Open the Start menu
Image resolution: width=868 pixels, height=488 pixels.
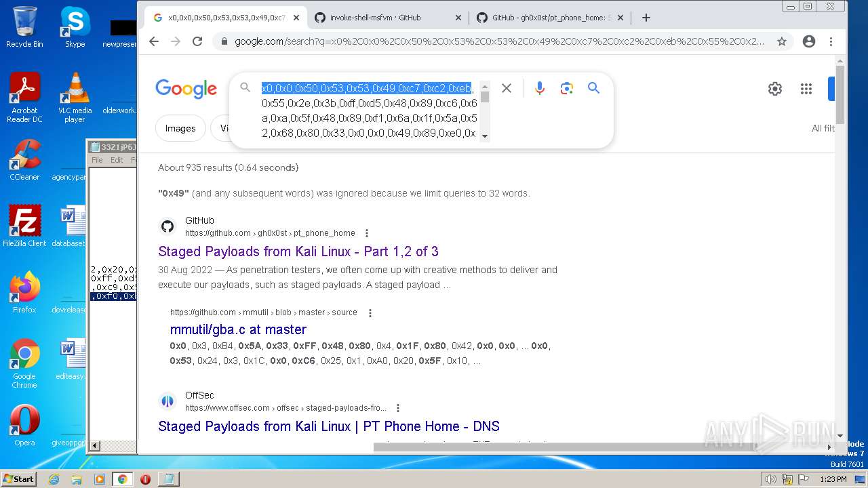point(19,479)
